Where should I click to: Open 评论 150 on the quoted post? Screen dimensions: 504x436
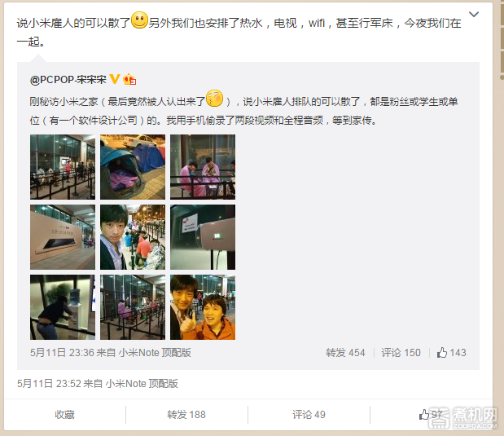[x=401, y=353]
